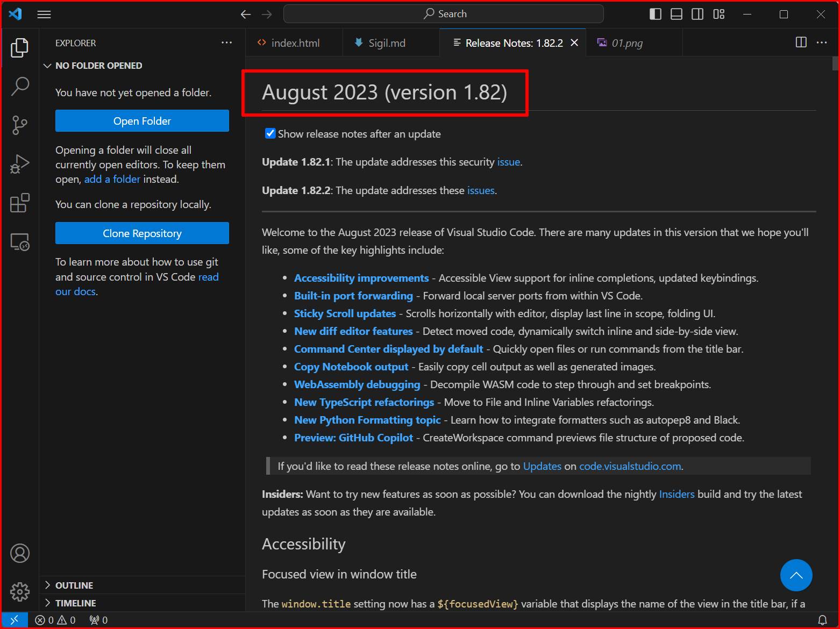Switch to the index.html tab
This screenshot has height=629, width=840.
click(x=294, y=42)
